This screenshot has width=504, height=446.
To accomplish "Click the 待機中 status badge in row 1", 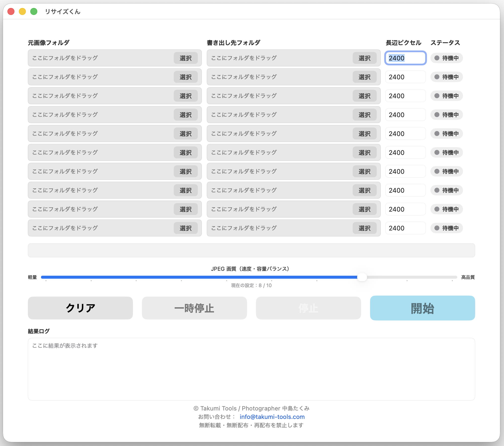I will pyautogui.click(x=447, y=58).
